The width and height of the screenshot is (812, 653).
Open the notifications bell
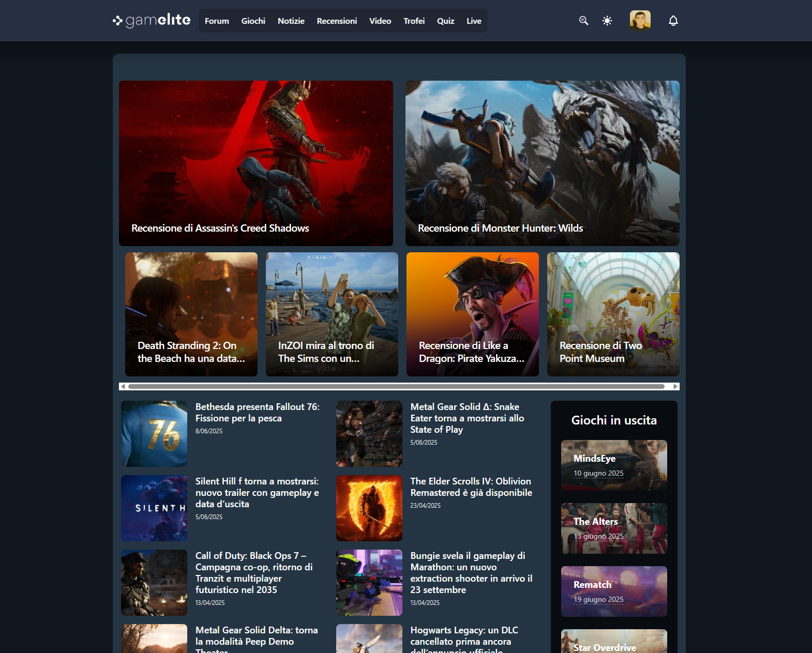tap(673, 21)
